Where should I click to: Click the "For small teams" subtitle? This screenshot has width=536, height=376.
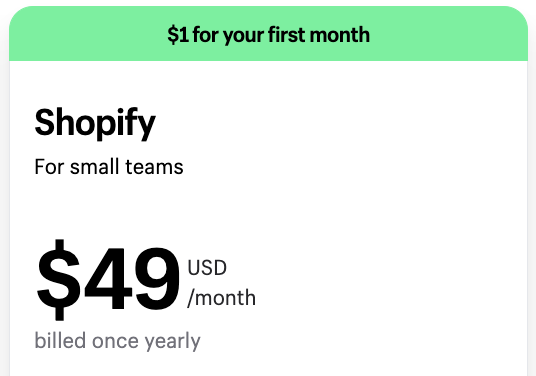(109, 167)
